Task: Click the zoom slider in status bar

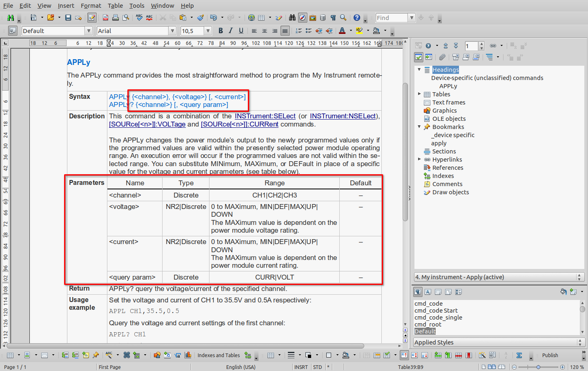Action: tap(538, 367)
